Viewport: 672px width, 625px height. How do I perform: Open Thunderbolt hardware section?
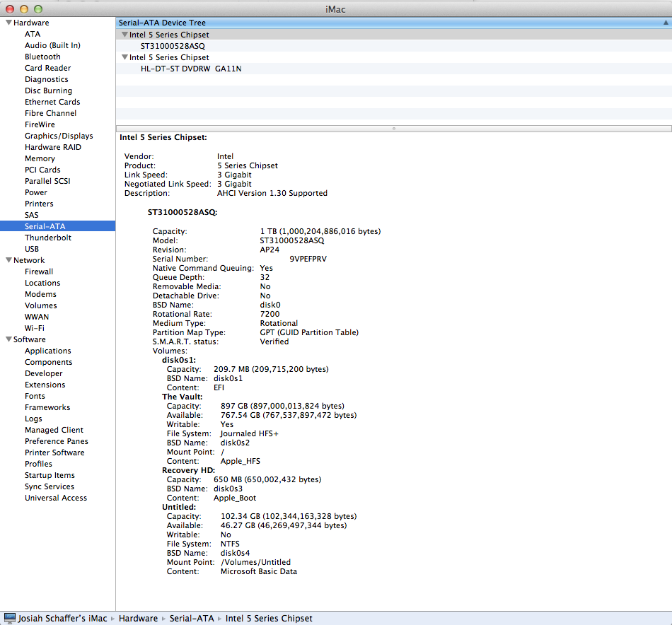[x=48, y=238]
